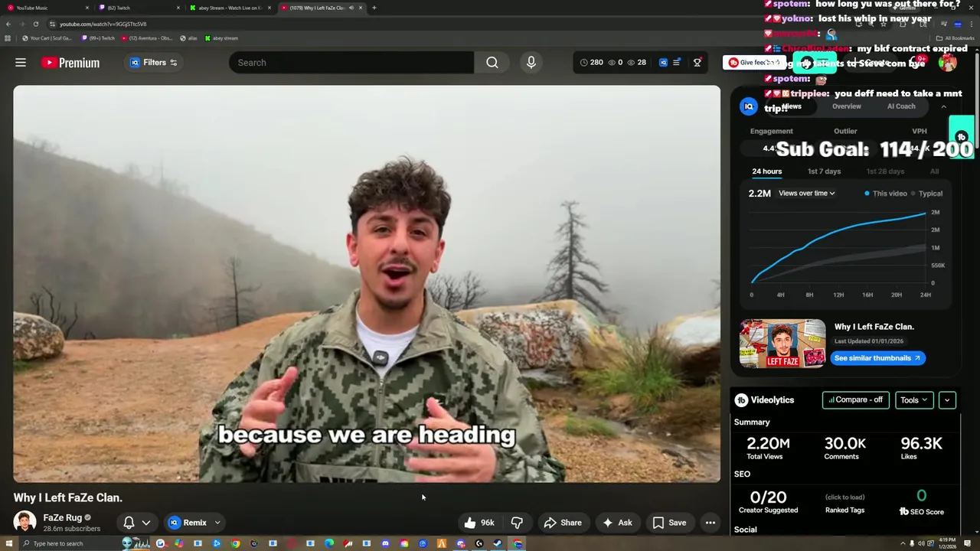Open the FaZe Rug channel name link
The width and height of the screenshot is (980, 551).
pos(63,518)
